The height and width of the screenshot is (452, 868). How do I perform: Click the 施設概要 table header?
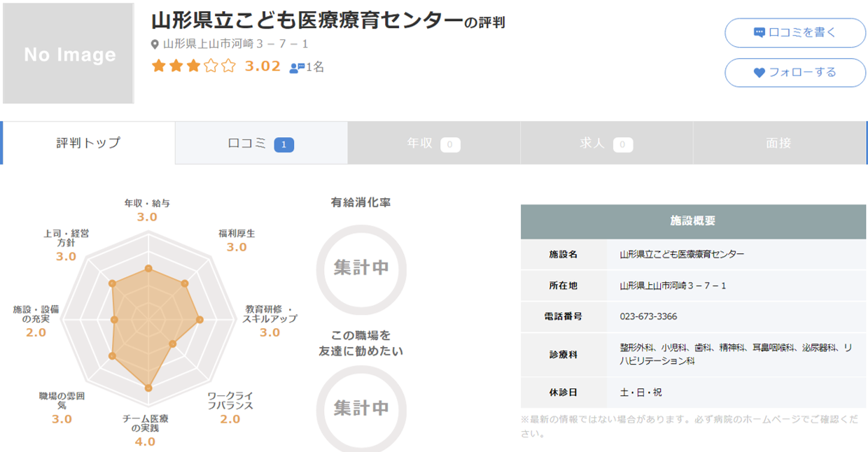(x=694, y=220)
